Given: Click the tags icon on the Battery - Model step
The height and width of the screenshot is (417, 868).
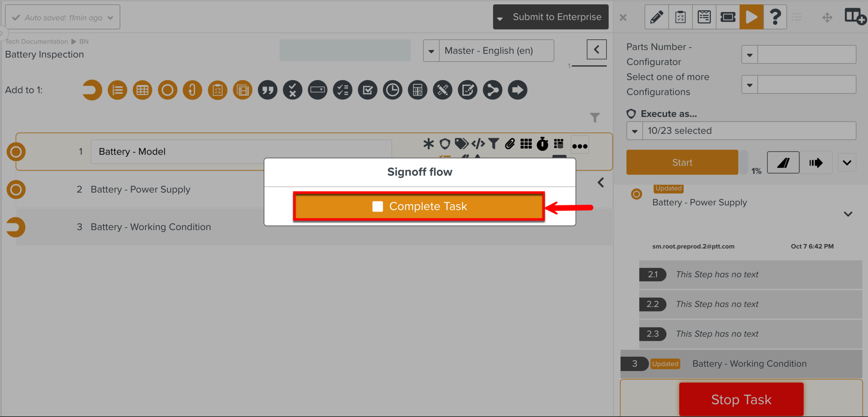Looking at the screenshot, I should pyautogui.click(x=461, y=144).
